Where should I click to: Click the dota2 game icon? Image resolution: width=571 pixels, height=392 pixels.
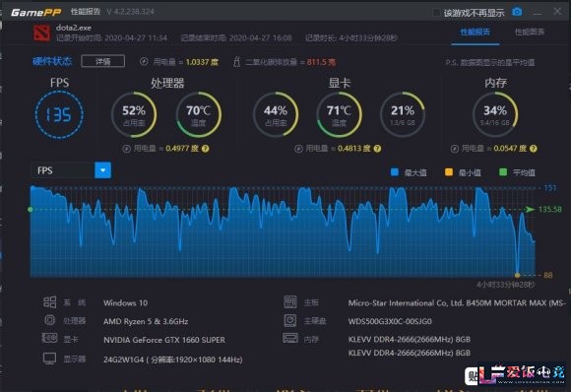pyautogui.click(x=42, y=33)
